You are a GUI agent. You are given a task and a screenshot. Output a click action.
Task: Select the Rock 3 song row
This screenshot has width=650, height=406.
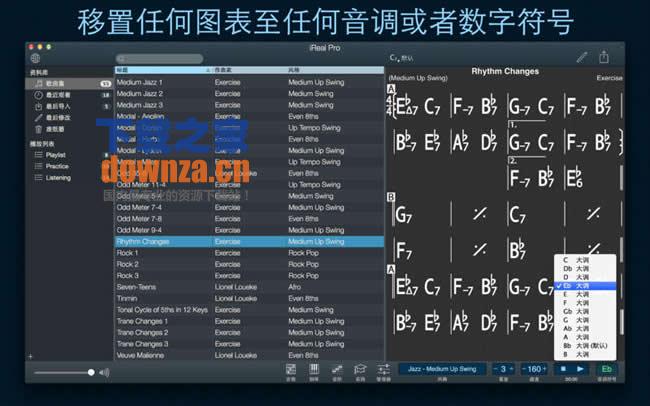pos(249,276)
